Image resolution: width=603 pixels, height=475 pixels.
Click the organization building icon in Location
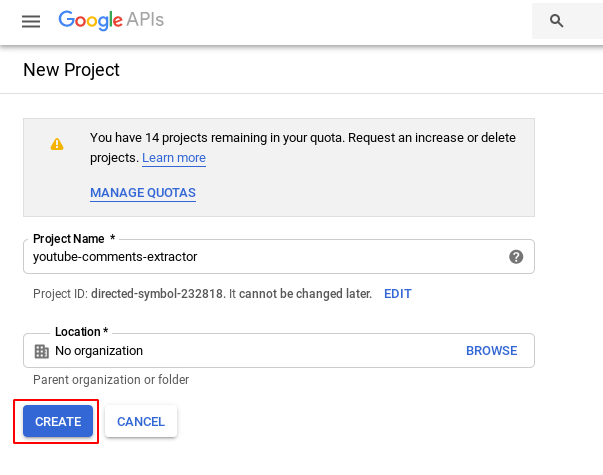[x=41, y=351]
